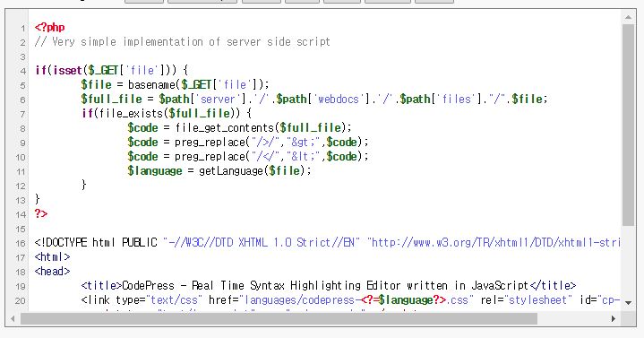This screenshot has height=338, width=644.
Task: Click the '<html>' tag on line 17
Action: [53, 257]
